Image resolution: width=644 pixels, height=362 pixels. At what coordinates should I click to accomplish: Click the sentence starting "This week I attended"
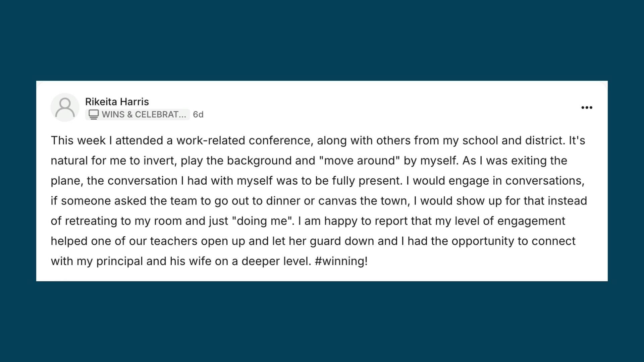tap(308, 140)
